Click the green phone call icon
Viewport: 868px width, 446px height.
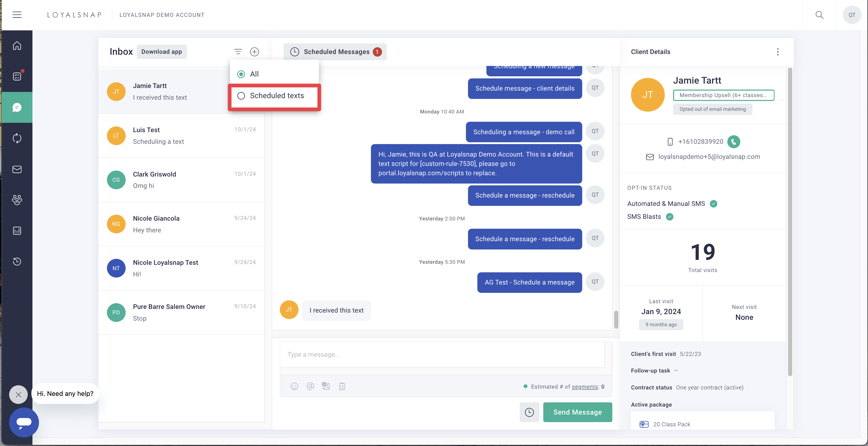pyautogui.click(x=734, y=141)
